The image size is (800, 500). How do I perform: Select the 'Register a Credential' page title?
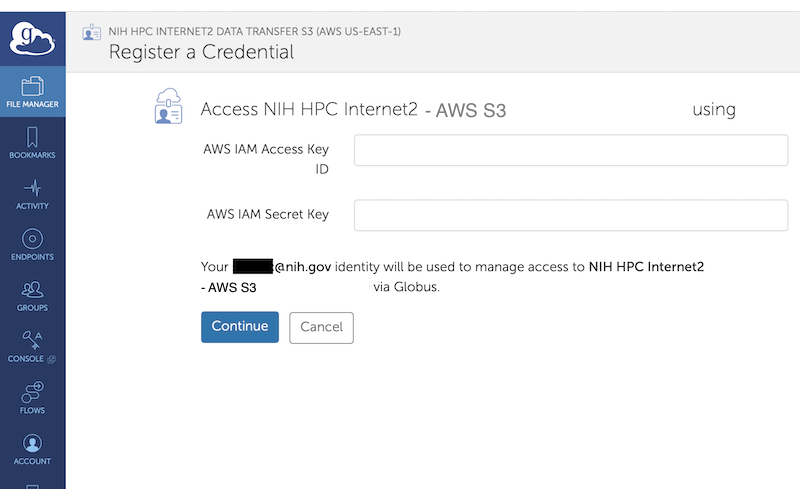201,52
